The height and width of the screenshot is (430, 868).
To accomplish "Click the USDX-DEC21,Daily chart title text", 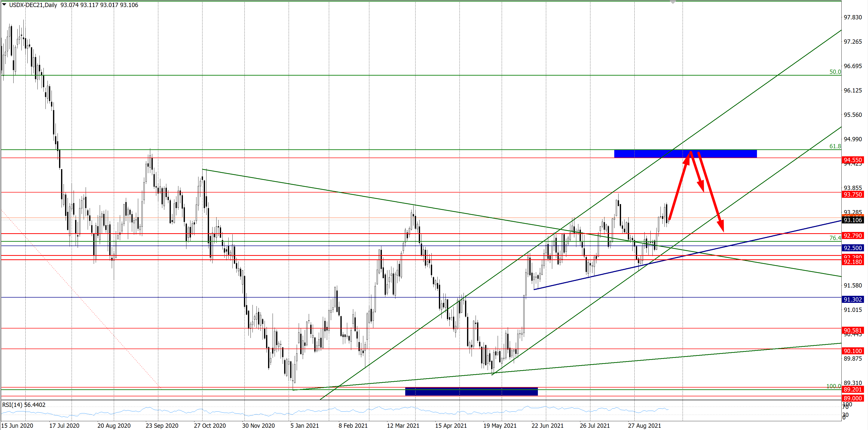I will [33, 5].
